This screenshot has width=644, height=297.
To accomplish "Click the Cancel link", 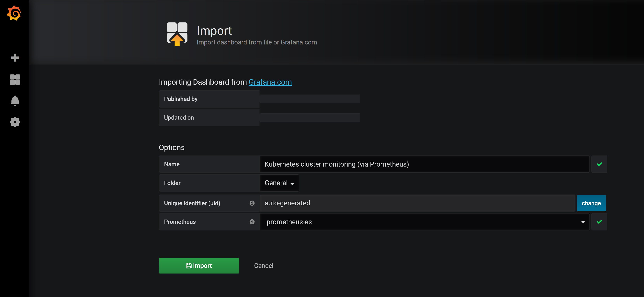I will (x=264, y=266).
